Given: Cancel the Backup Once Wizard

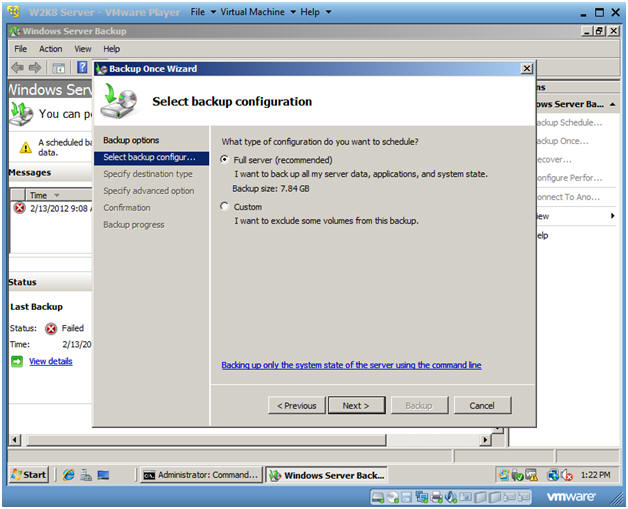Looking at the screenshot, I should tap(482, 406).
